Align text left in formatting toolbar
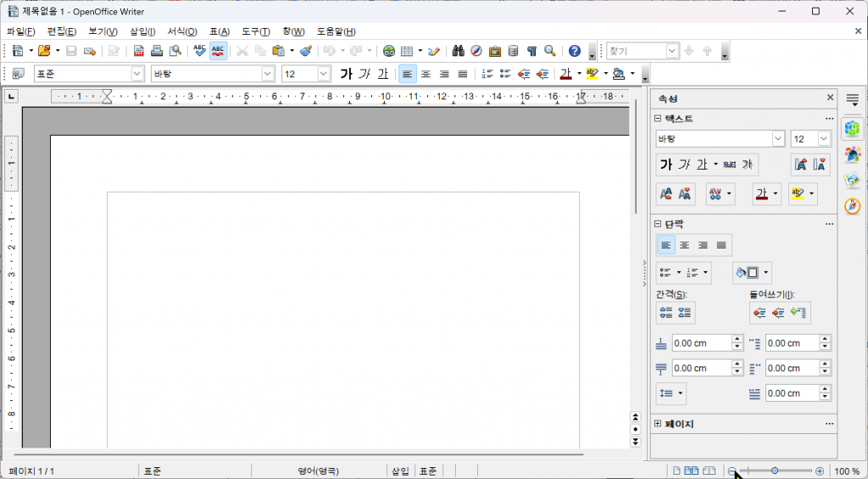This screenshot has width=868, height=479. pos(408,74)
